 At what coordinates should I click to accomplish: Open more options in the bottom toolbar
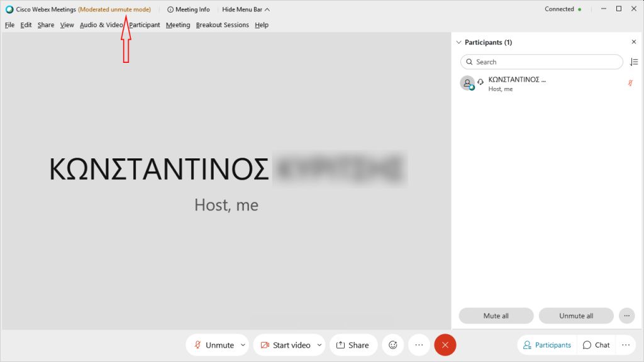tap(419, 344)
